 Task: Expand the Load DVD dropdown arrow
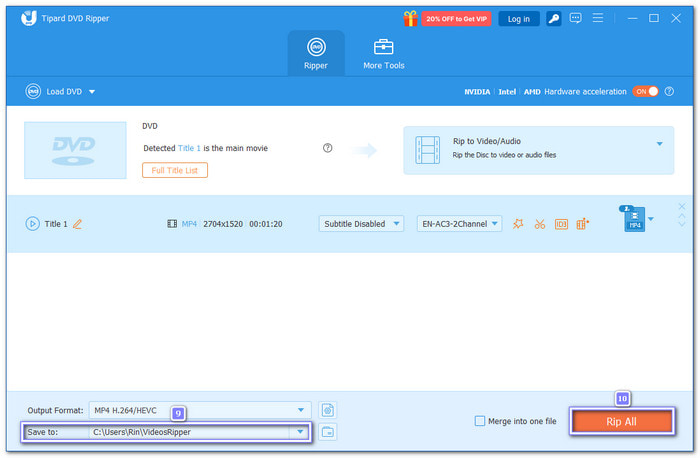(x=92, y=92)
